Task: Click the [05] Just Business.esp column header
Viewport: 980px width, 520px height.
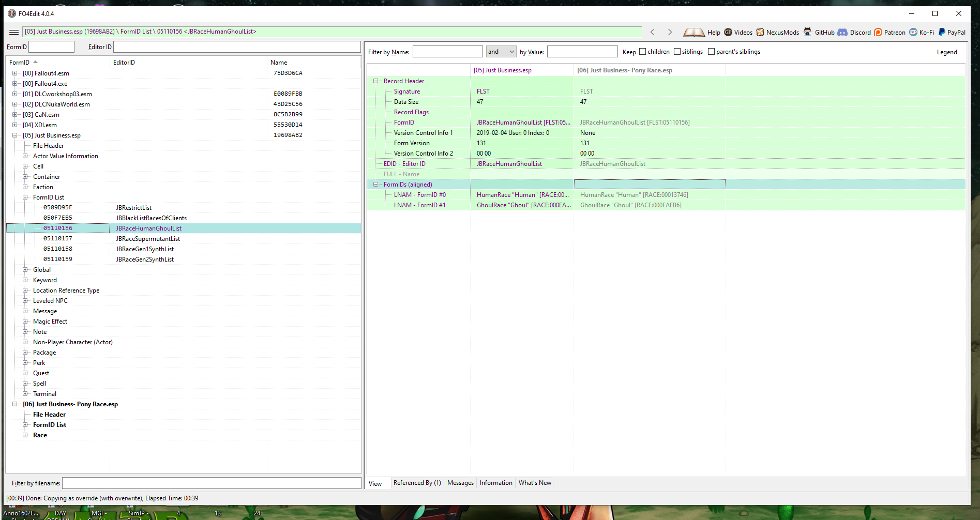Action: pyautogui.click(x=522, y=70)
